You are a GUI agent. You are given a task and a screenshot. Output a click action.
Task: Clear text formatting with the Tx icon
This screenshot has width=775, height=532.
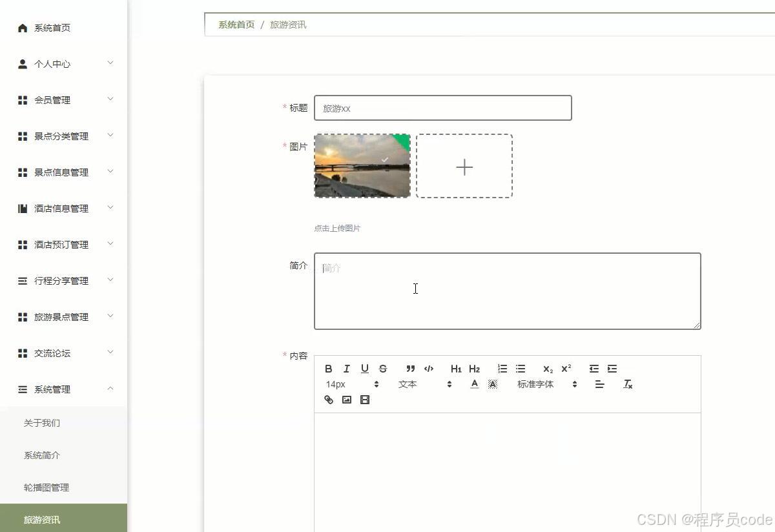pyautogui.click(x=627, y=384)
